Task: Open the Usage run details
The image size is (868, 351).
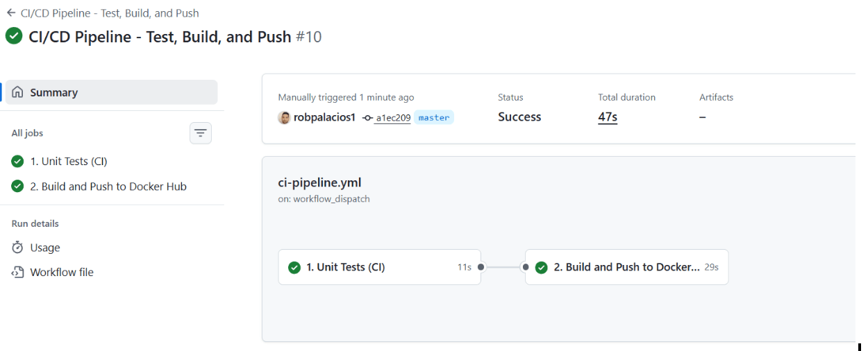Action: [x=45, y=248]
